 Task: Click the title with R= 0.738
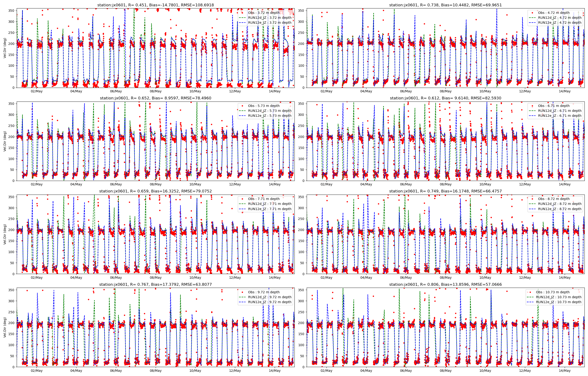445,5
